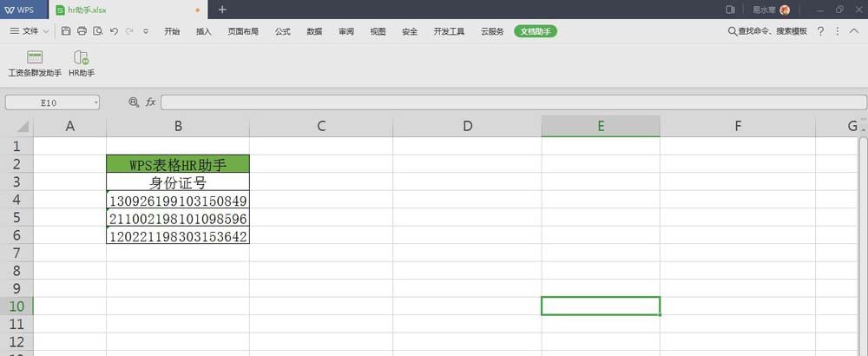This screenshot has width=868, height=356.
Task: Expand the quick access toolbar customize arrow
Action: [146, 31]
